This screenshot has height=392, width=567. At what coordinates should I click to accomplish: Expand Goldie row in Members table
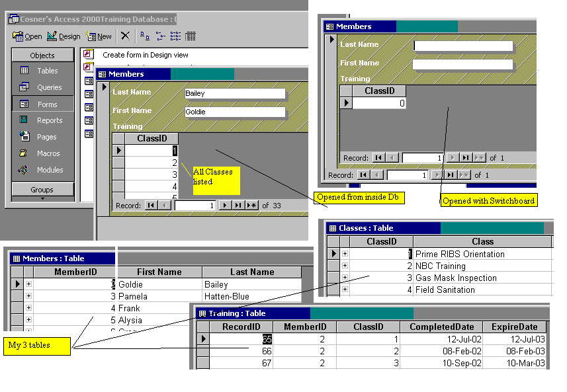pos(28,284)
